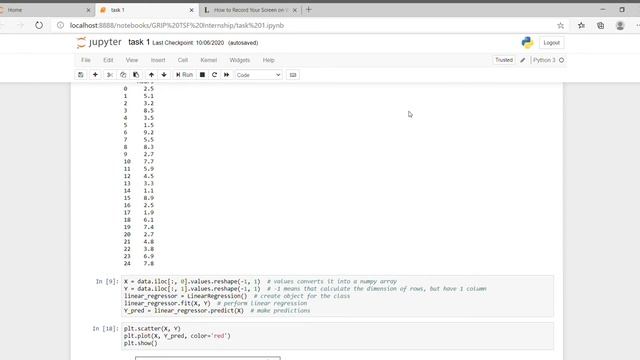Image resolution: width=640 pixels, height=360 pixels.
Task: Restart kernel and run all cells icon
Action: [x=227, y=75]
